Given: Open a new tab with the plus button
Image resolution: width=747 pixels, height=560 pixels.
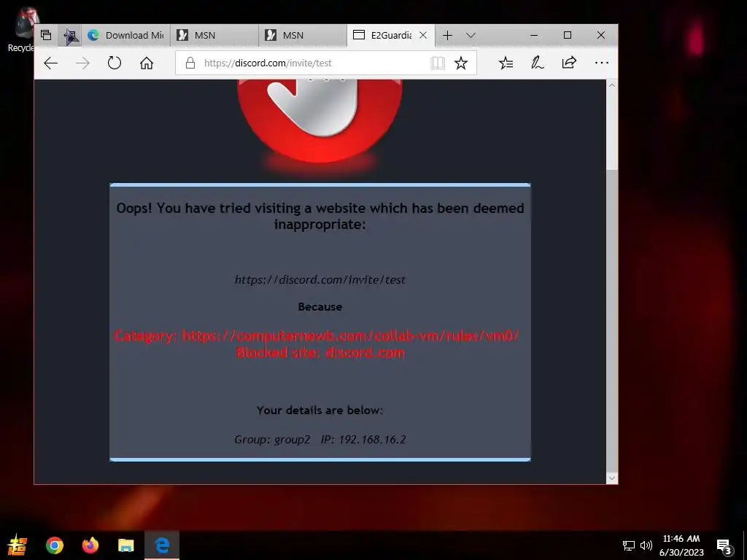Looking at the screenshot, I should coord(447,35).
